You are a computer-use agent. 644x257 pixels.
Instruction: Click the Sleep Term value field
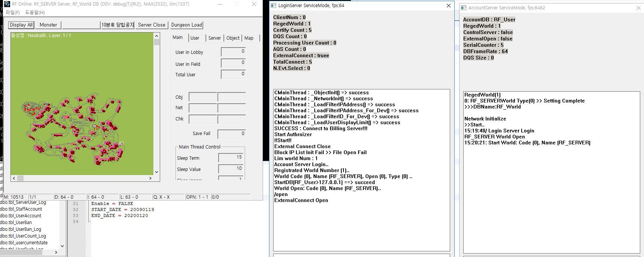tap(231, 158)
